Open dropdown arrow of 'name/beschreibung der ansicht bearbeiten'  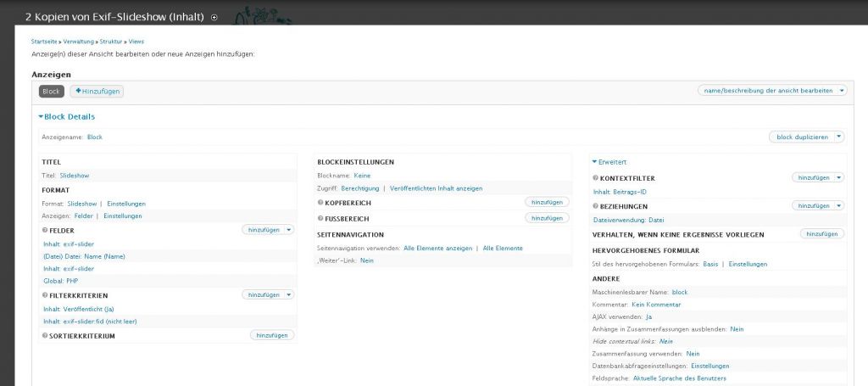click(841, 90)
